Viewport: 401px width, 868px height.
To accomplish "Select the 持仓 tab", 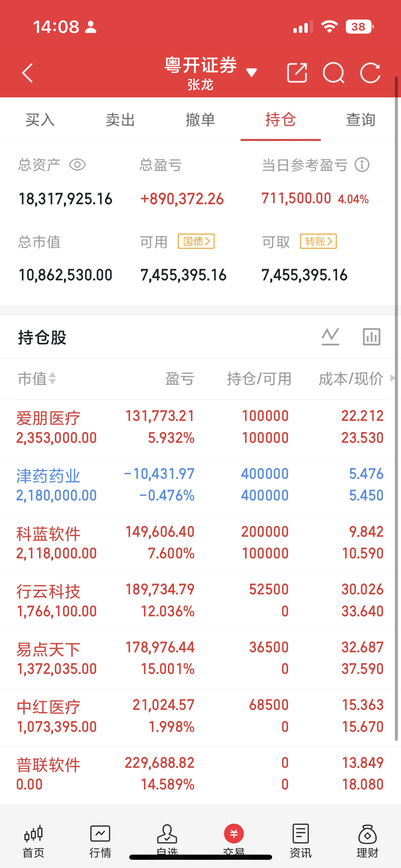I will click(x=281, y=120).
